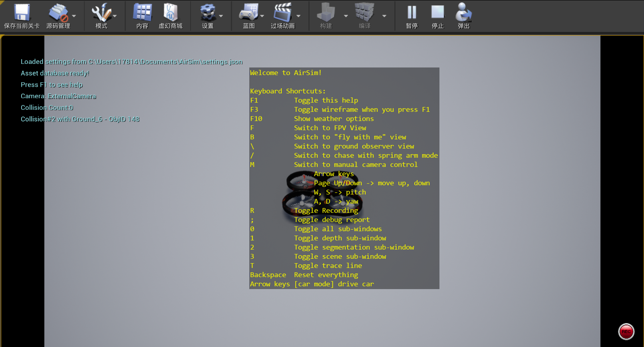
Task: Click 'Camera: ExternalCamera' status text
Action: click(58, 96)
